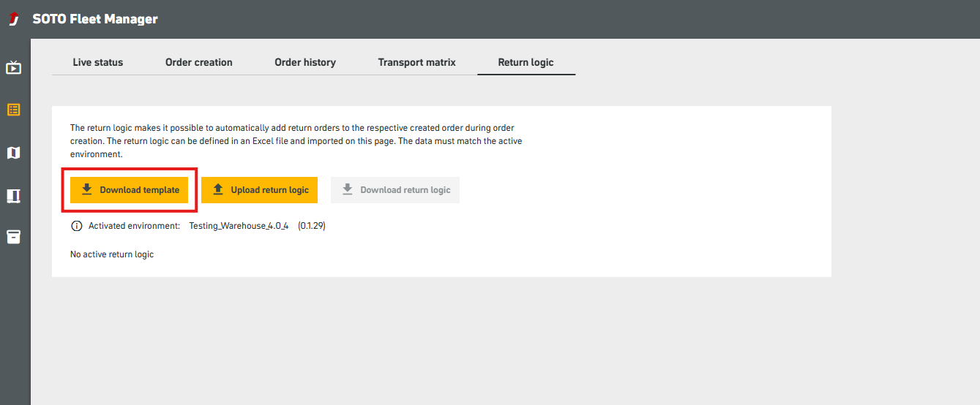980x405 pixels.
Task: Click the SOTO red arrow logo
Action: [x=13, y=20]
